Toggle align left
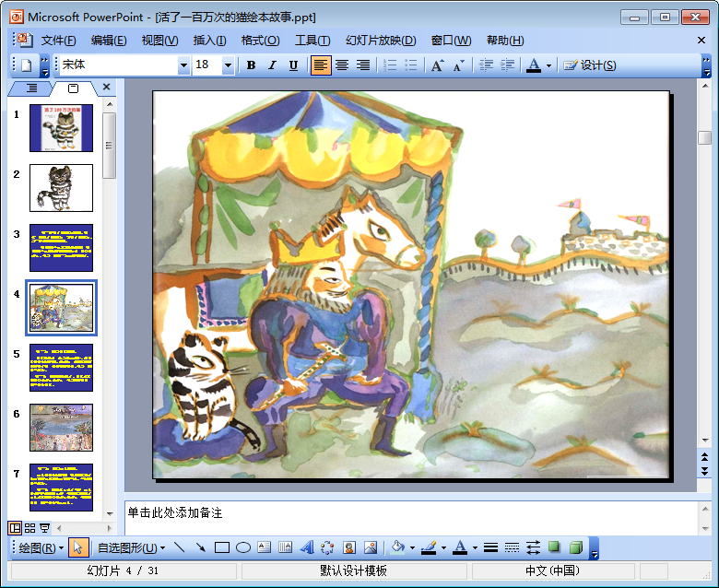The width and height of the screenshot is (719, 588). point(321,65)
